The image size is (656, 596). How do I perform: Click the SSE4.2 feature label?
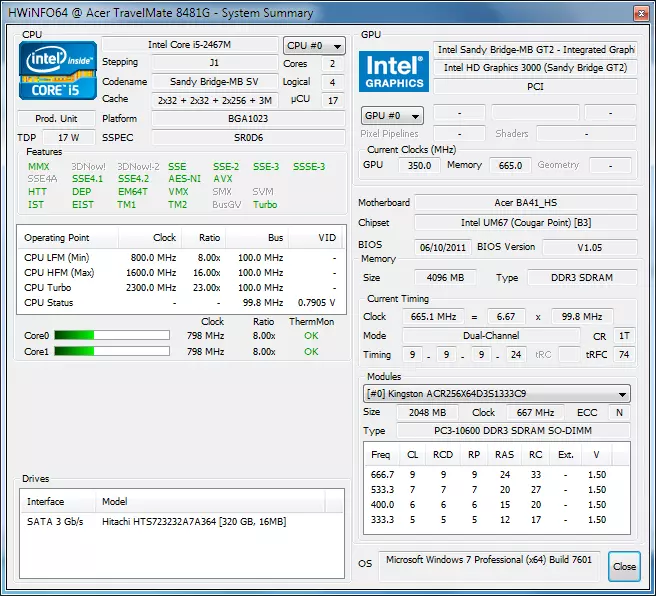(133, 179)
